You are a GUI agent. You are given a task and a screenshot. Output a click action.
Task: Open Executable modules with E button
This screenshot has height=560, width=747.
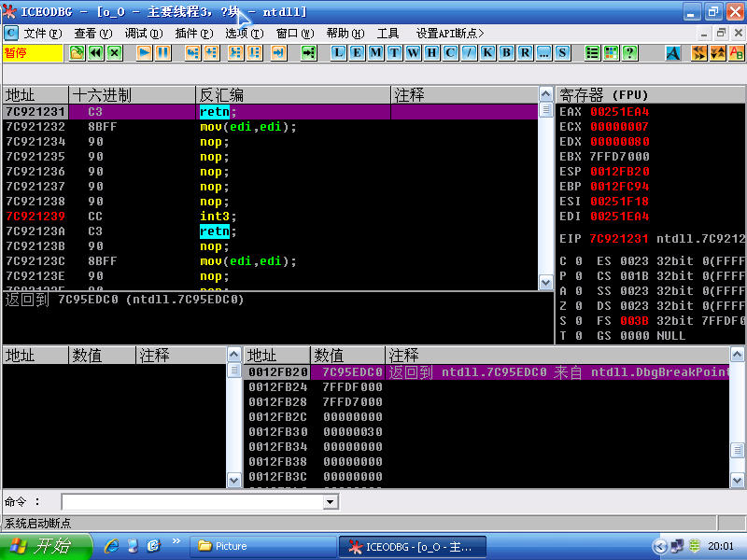pos(357,52)
